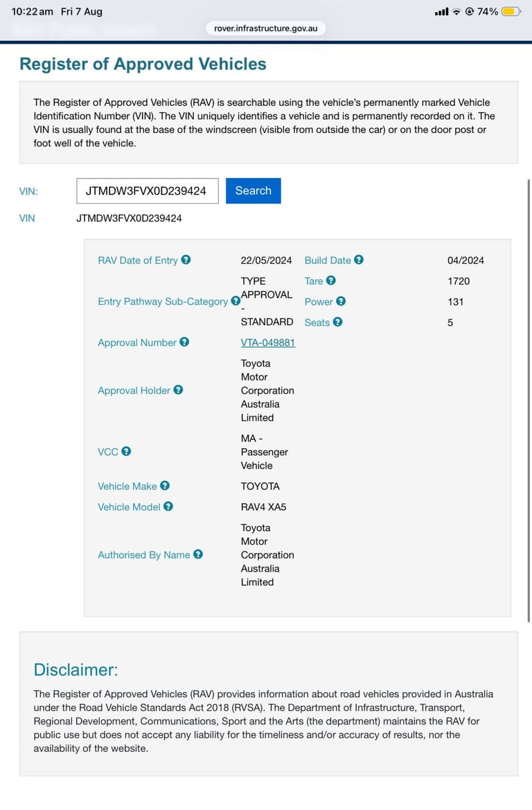The width and height of the screenshot is (532, 810).
Task: Select the Authorised By Name label
Action: [144, 555]
